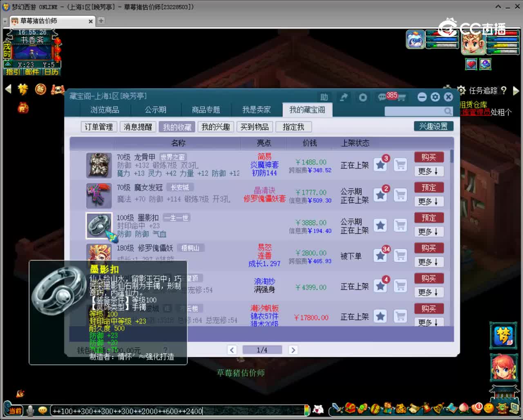Viewport: 523px width, 420px height.
Task: Open the 订单管理 sub-tab
Action: click(99, 127)
